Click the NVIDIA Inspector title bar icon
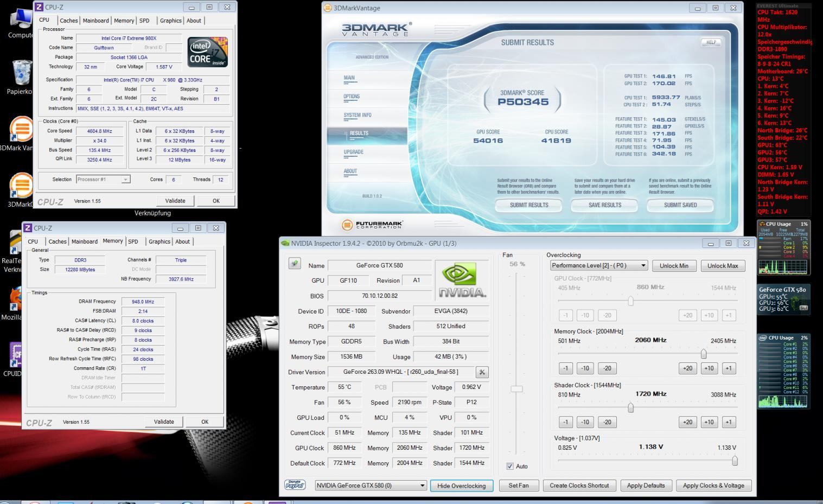Image resolution: width=823 pixels, height=504 pixels. 285,243
